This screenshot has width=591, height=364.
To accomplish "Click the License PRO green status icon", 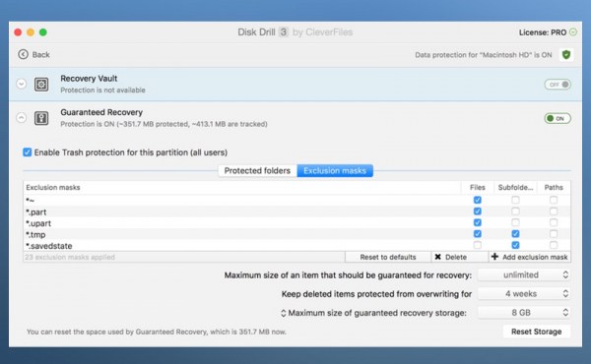I will click(573, 32).
